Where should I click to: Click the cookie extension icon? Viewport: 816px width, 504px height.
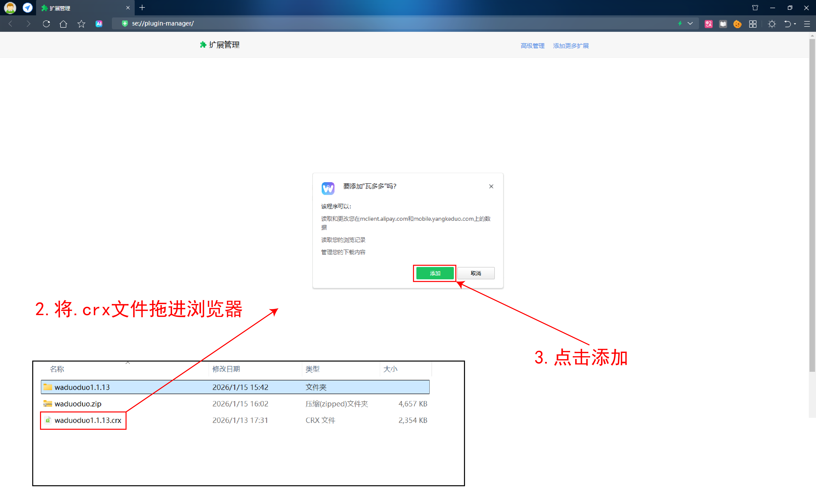(x=737, y=24)
